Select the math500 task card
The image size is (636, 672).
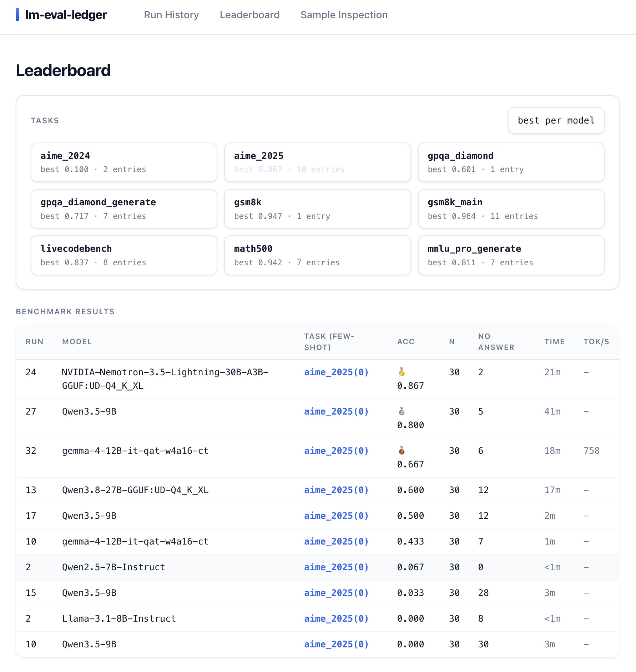[318, 255]
